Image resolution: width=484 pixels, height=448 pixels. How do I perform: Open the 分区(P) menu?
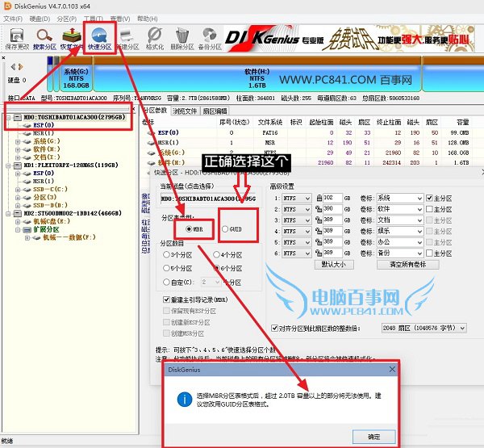[67, 19]
